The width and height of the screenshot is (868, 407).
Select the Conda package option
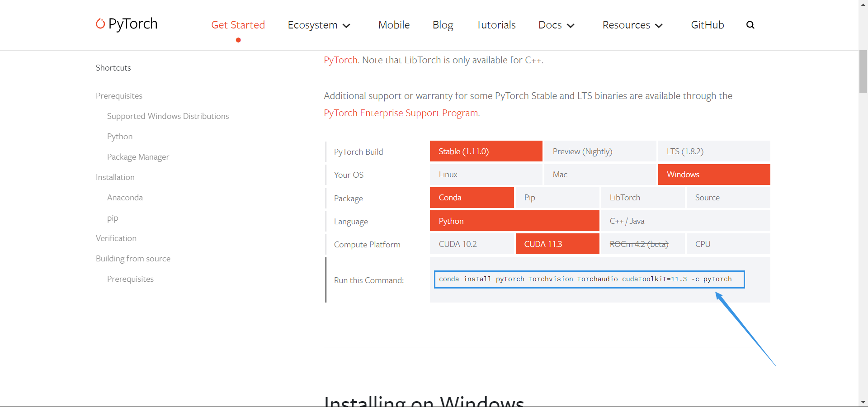coord(472,198)
